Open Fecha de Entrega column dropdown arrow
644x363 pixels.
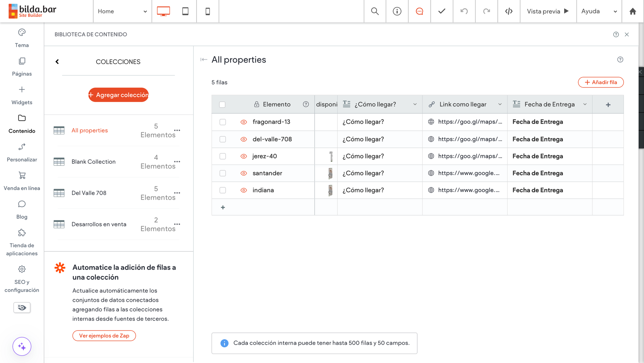click(x=585, y=104)
